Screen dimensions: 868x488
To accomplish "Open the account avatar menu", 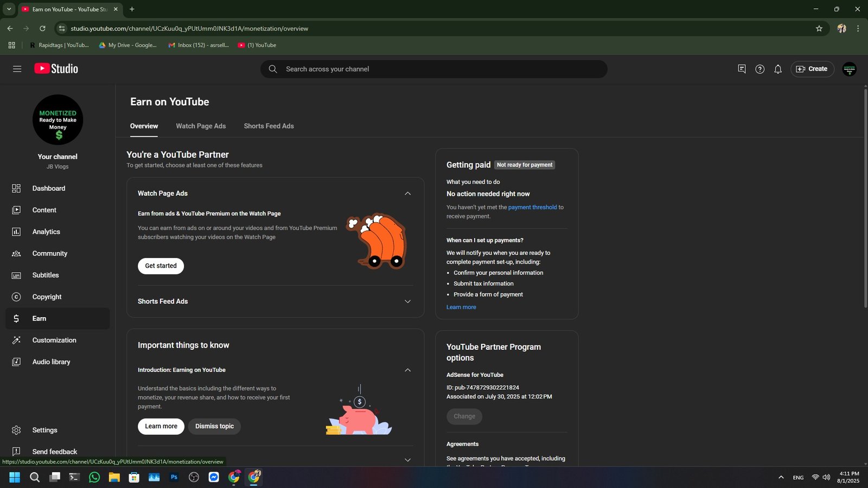I will tap(850, 69).
